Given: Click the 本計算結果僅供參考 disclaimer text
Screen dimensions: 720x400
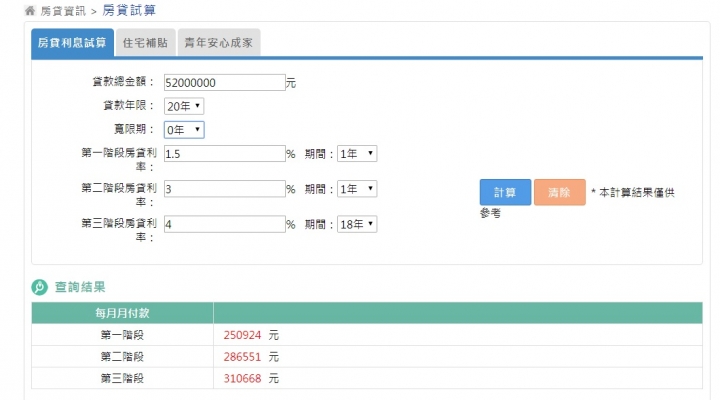Looking at the screenshot, I should coord(578,202).
